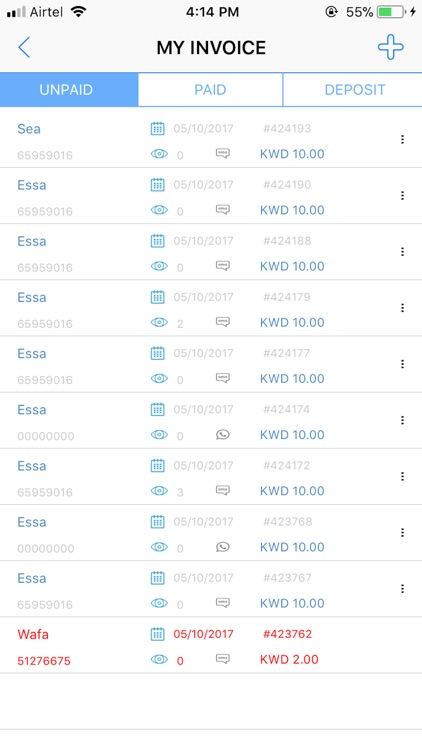Image resolution: width=422 pixels, height=750 pixels.
Task: Select KWD 10.00 amount of invoice #424177
Action: click(292, 378)
